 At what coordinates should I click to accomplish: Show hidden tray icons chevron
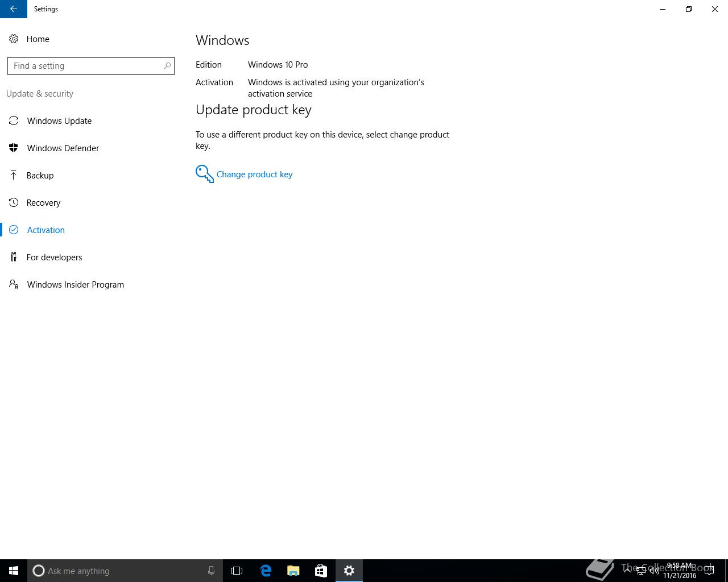(627, 571)
